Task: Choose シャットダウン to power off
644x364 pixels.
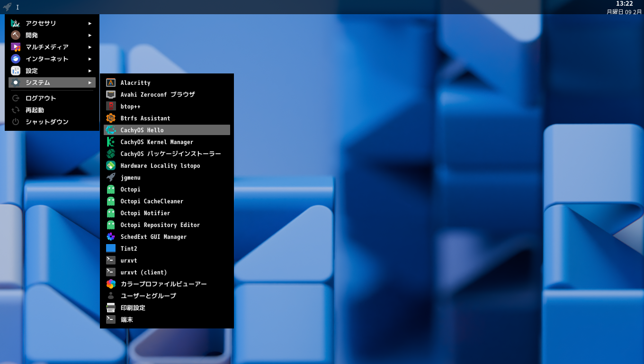Action: click(x=52, y=122)
